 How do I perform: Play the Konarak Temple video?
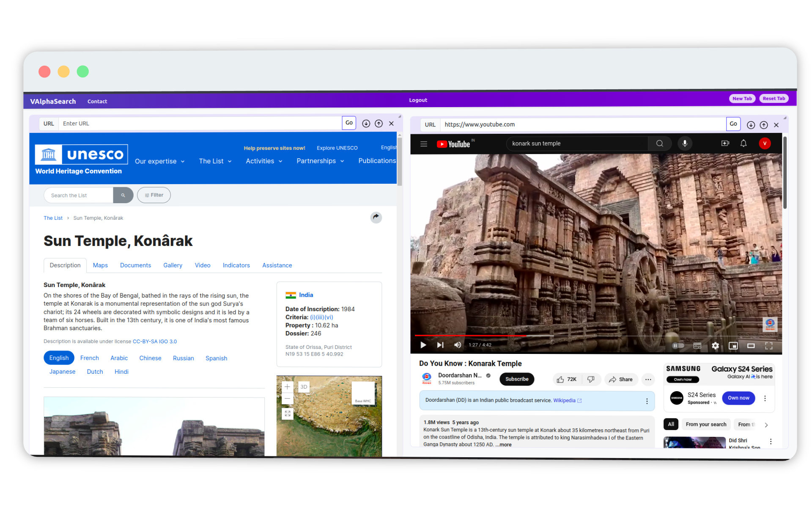pos(423,345)
